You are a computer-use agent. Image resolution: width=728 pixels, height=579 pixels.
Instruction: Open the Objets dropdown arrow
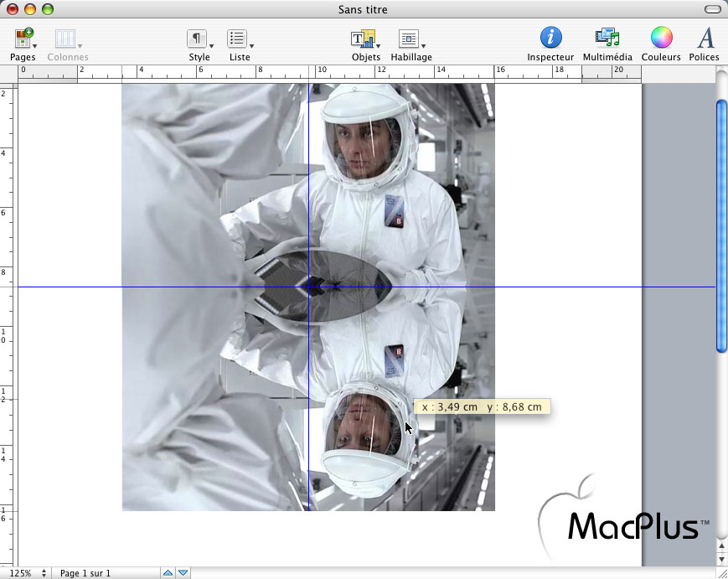tap(379, 46)
